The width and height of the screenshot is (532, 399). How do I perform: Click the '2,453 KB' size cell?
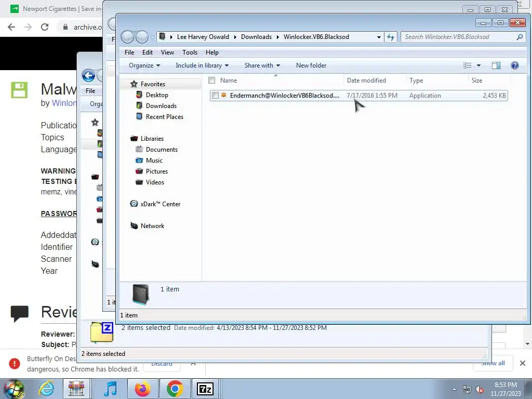[495, 96]
